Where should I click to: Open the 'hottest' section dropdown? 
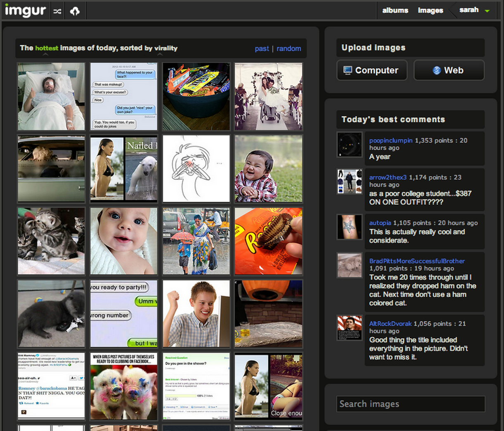46,48
